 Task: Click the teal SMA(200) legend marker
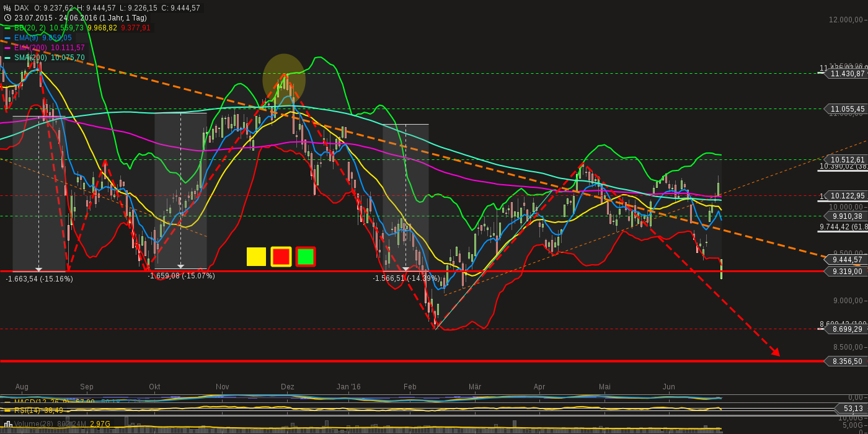pos(7,58)
